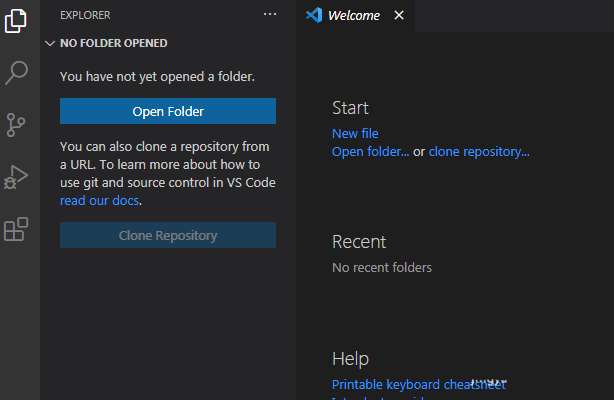614x400 pixels.
Task: Click 'Open folder...' link under Start
Action: pyautogui.click(x=370, y=152)
